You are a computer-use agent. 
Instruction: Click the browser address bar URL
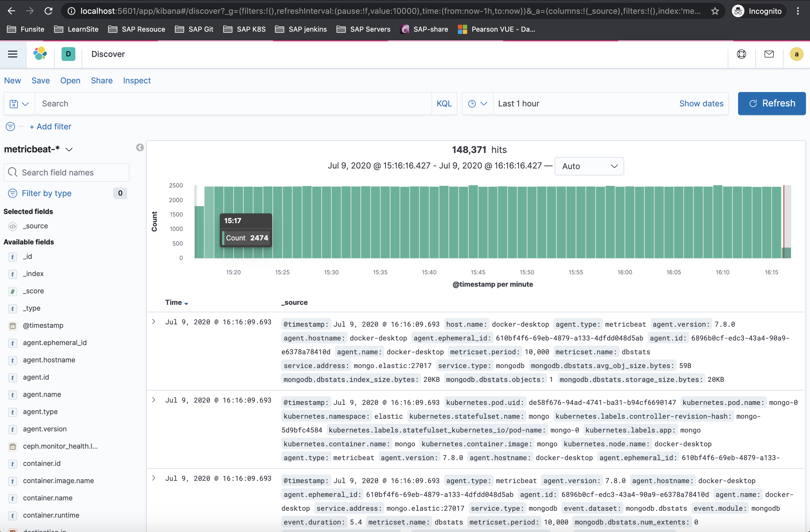[390, 11]
